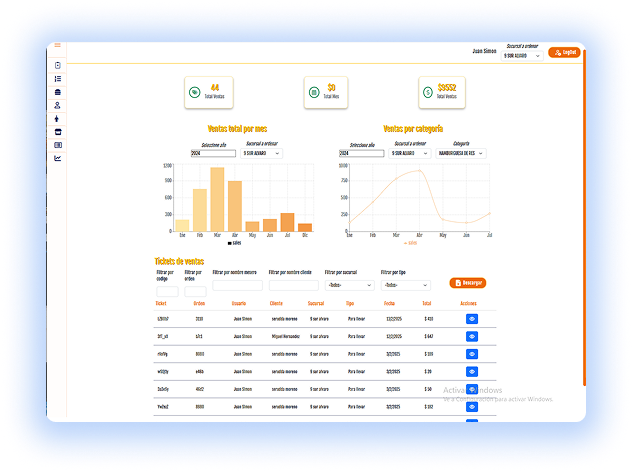632x472 pixels.
Task: Click the Filtrar por nombre cliente field
Action: point(293,285)
